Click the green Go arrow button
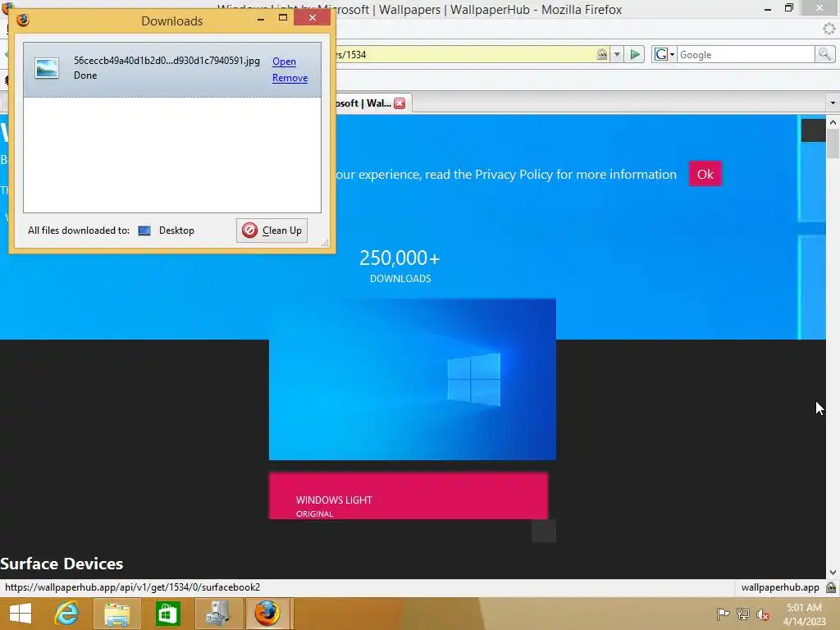 pos(634,54)
